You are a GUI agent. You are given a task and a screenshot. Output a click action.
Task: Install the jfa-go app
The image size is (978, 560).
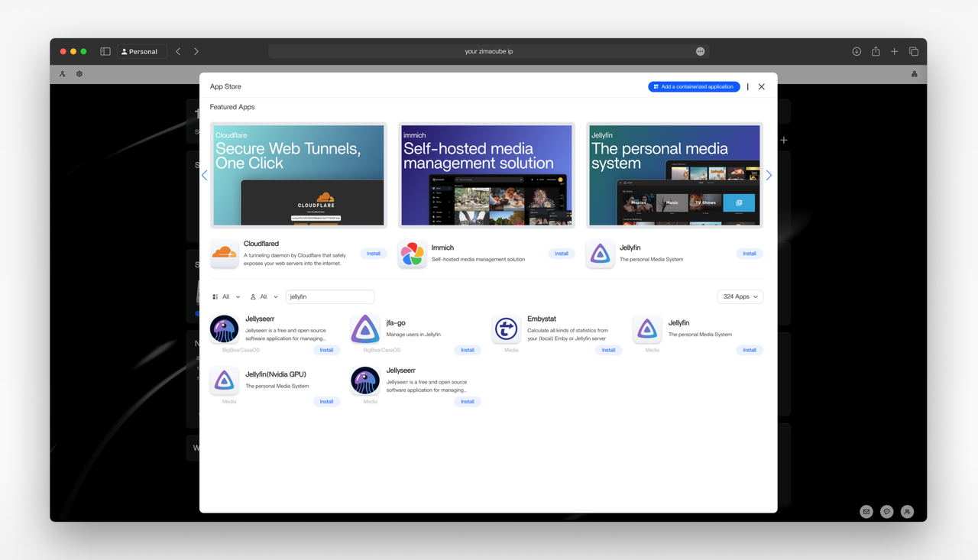click(x=468, y=350)
